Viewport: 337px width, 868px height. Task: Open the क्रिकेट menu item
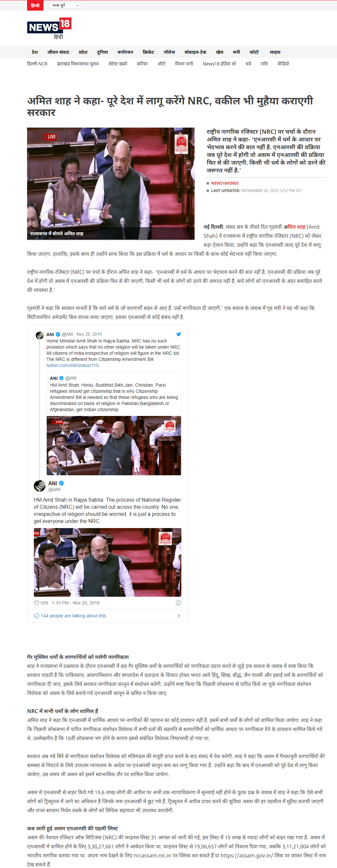pos(148,52)
